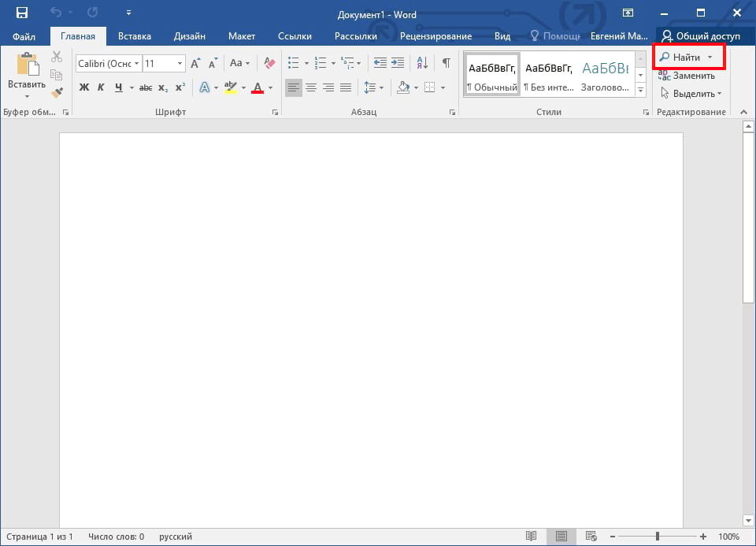Click the superscript x² icon
This screenshot has height=546, width=756.
pyautogui.click(x=180, y=87)
